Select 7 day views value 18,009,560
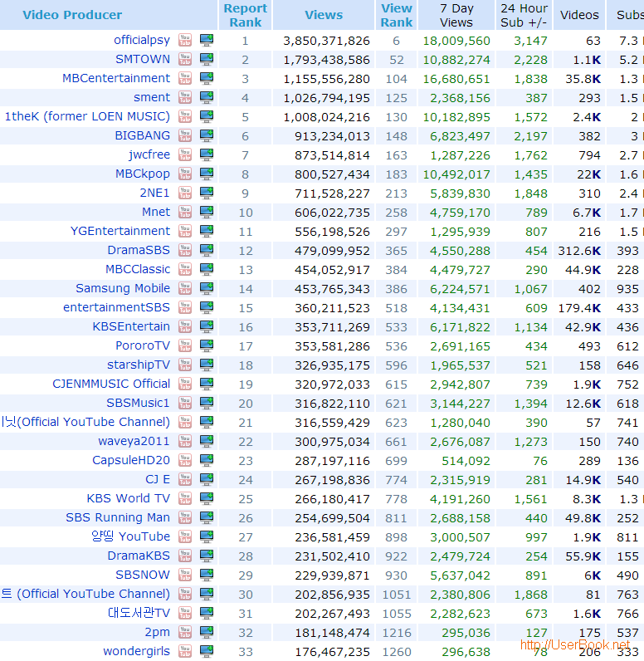Viewport: 644px width, 661px height. click(x=456, y=41)
